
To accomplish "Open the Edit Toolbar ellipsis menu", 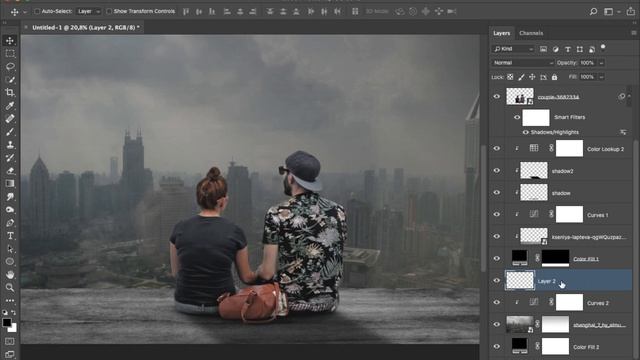I will (10, 300).
